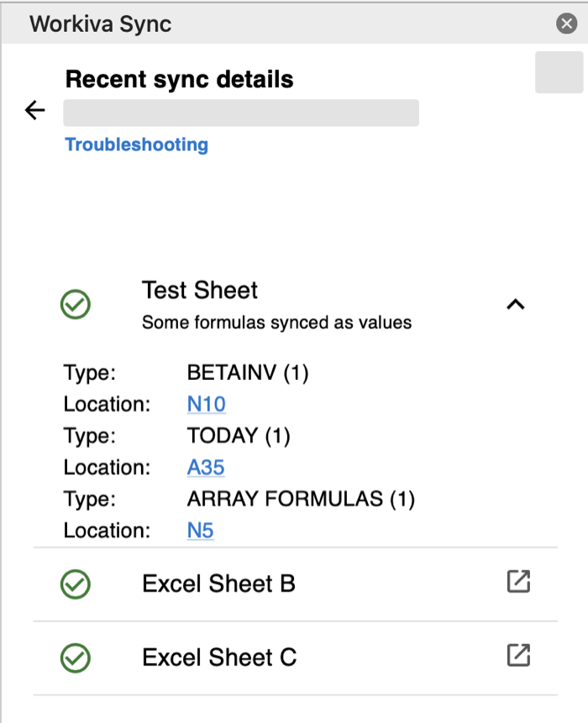Click the ARRAY FORMULAS (1) type value
The height and width of the screenshot is (723, 588).
tap(301, 499)
